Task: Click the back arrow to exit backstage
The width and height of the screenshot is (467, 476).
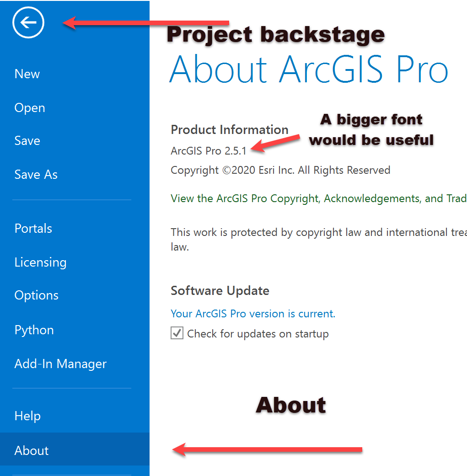Action: pos(28,22)
